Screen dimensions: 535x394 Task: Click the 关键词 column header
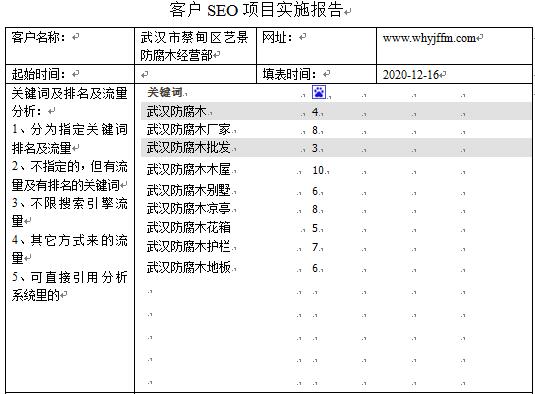click(x=165, y=92)
